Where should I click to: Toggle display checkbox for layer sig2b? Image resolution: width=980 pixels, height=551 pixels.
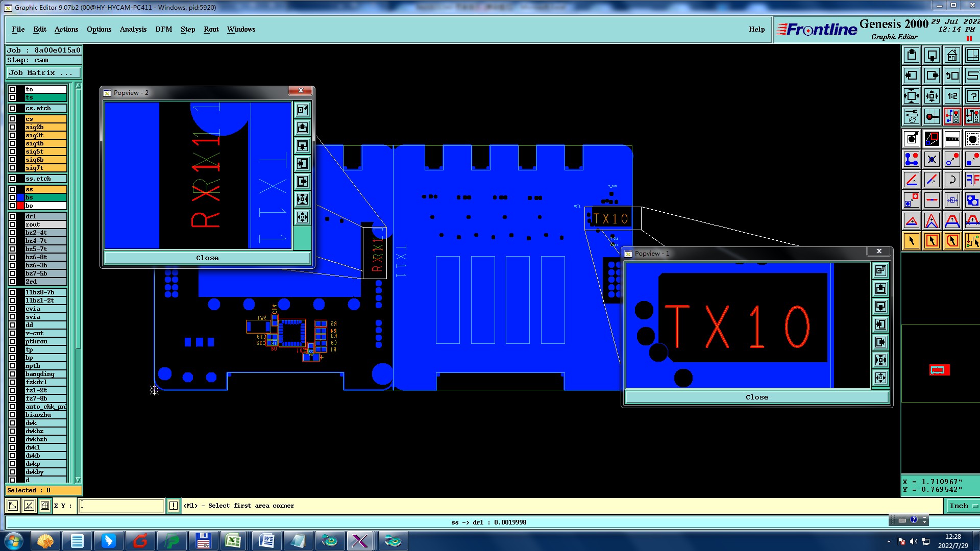click(x=12, y=127)
